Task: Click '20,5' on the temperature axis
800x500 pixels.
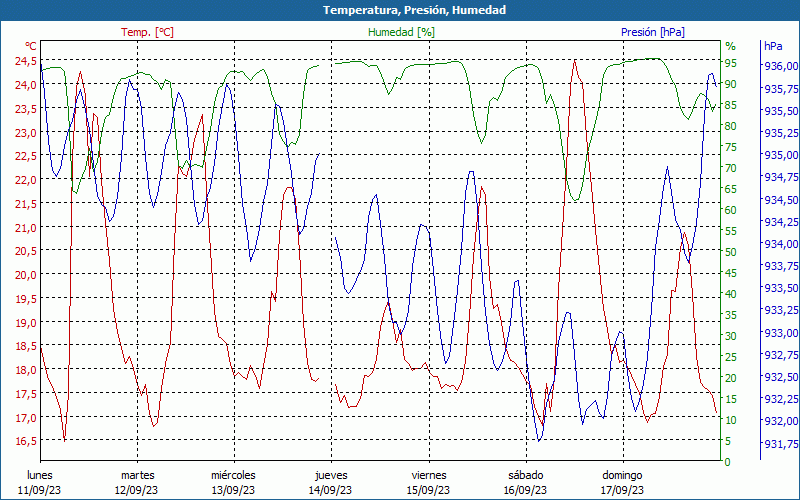Action: coord(26,251)
